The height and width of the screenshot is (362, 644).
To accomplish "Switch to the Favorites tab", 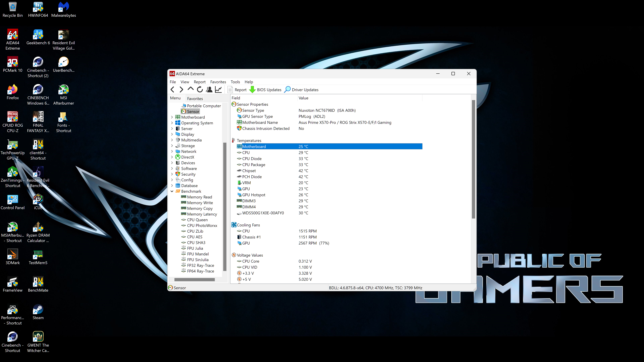I will (x=195, y=98).
